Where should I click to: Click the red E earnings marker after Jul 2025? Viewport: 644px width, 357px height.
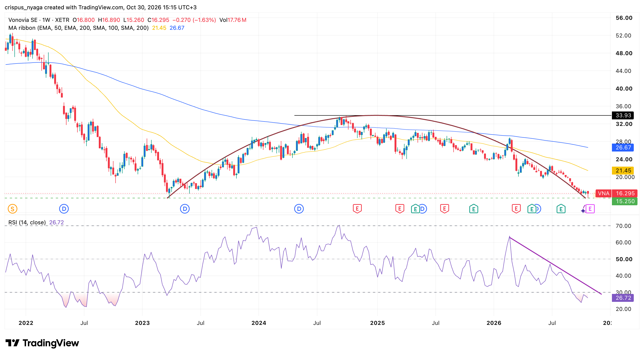[x=445, y=208]
